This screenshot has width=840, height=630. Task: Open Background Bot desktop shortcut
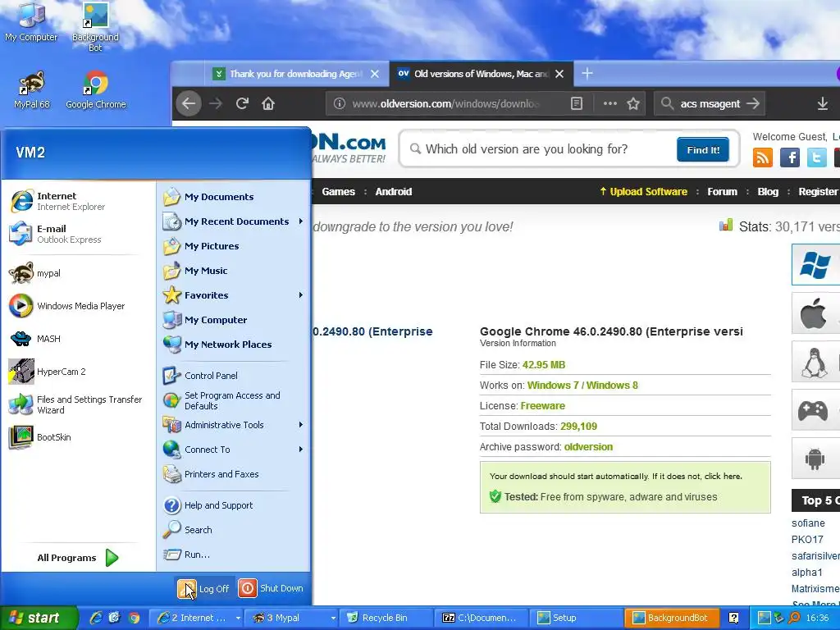coord(95,27)
